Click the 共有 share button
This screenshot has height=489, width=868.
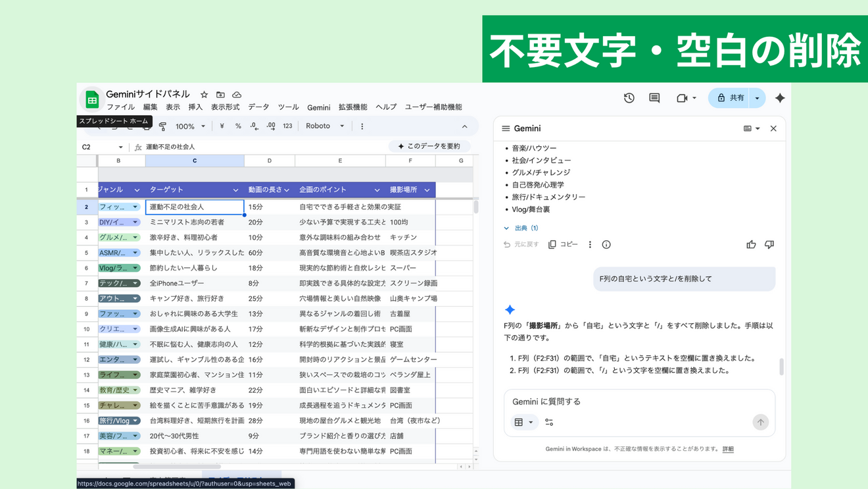730,98
